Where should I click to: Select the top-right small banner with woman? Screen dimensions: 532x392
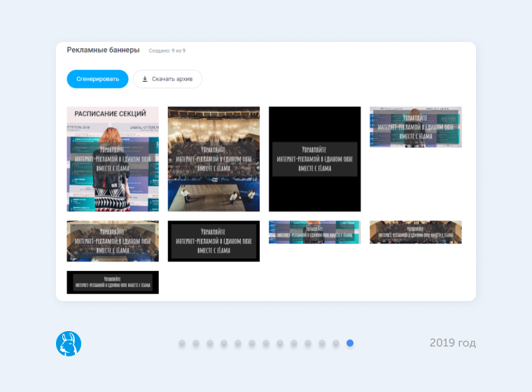tap(415, 127)
